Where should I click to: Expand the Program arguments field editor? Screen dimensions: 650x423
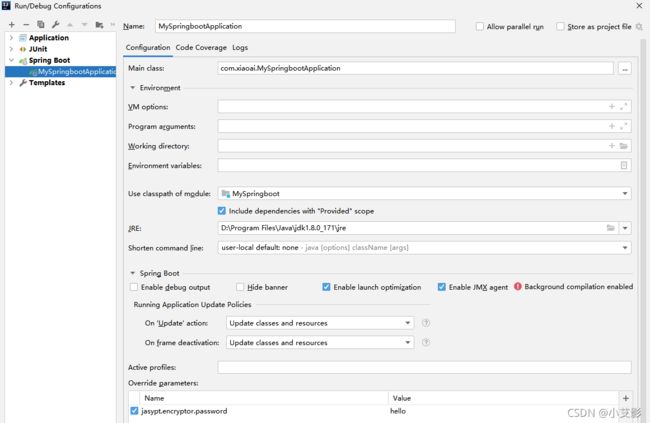click(623, 126)
